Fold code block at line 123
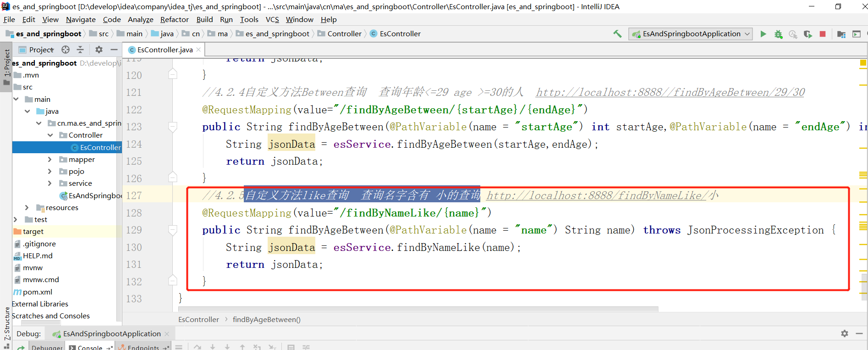Viewport: 868px width, 350px height. [173, 127]
